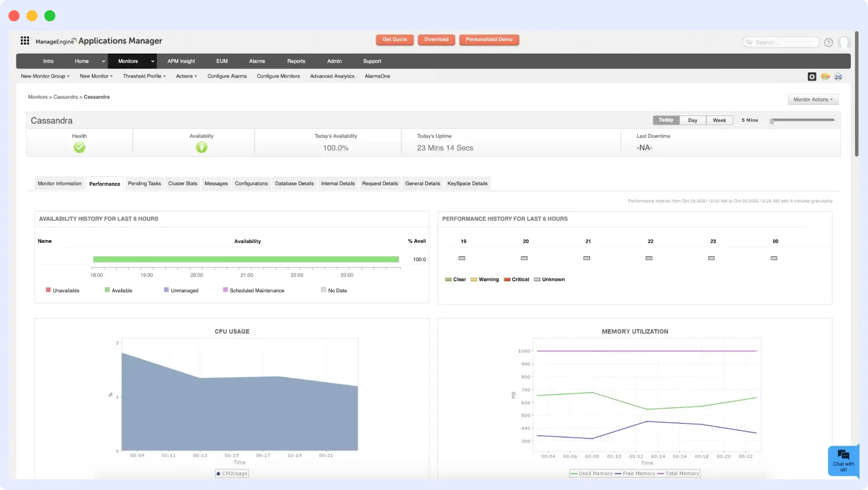The image size is (868, 490).
Task: Open the apps grid icon beside ManageEngine logo
Action: [x=25, y=40]
